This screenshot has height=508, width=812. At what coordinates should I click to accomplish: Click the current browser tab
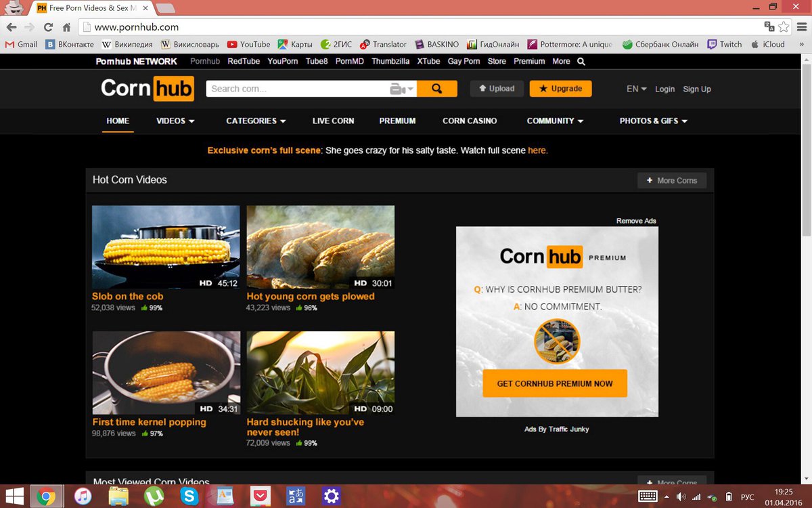point(93,8)
